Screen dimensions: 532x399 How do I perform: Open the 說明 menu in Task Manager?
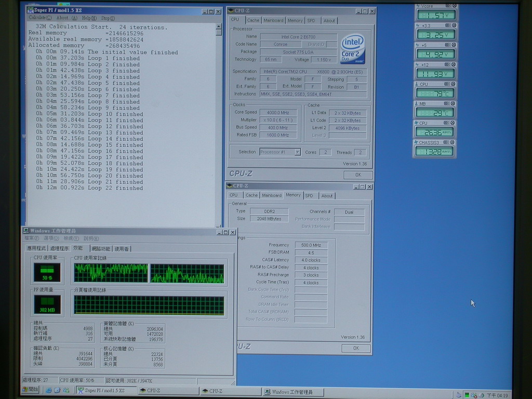pyautogui.click(x=91, y=238)
